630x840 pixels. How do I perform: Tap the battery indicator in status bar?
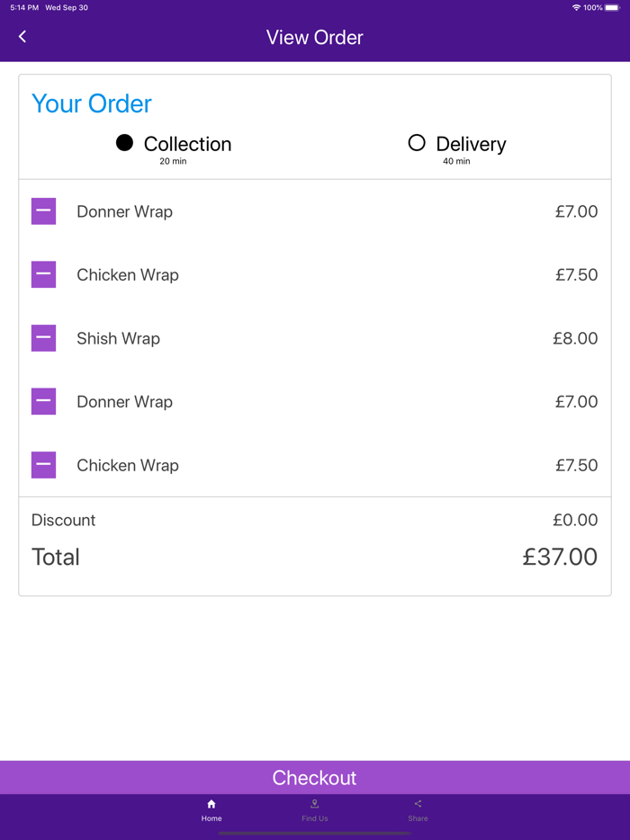click(612, 7)
